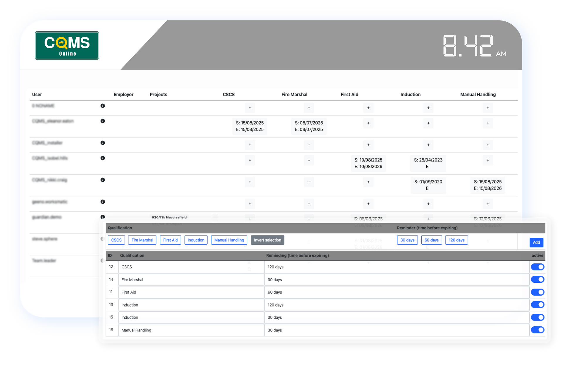Viewport: 563px width, 392px height.
Task: Select the Manual Handling qualification chip
Action: click(x=229, y=240)
